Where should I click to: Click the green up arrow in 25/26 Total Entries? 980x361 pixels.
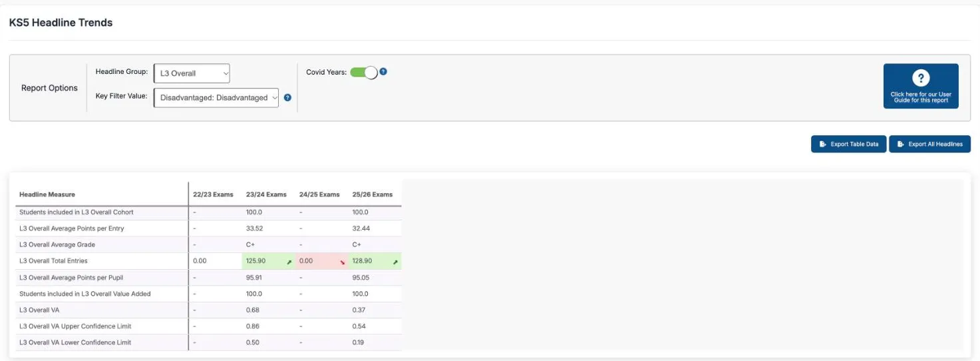click(x=396, y=262)
